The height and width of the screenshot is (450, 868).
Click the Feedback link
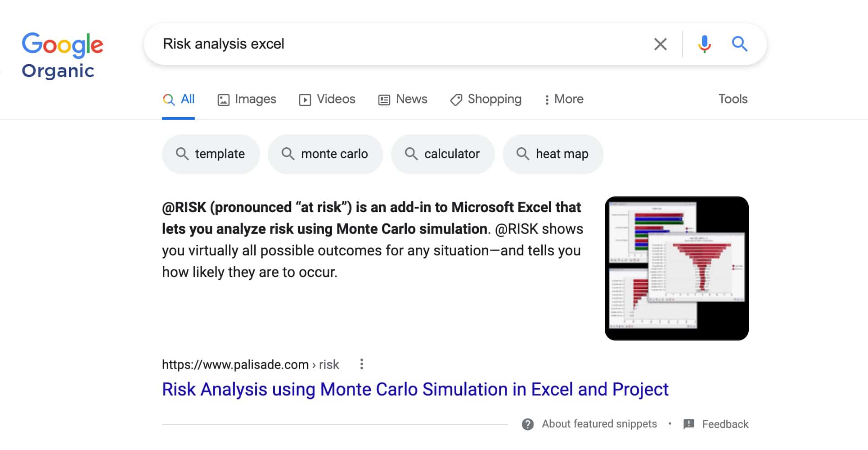pyautogui.click(x=724, y=424)
